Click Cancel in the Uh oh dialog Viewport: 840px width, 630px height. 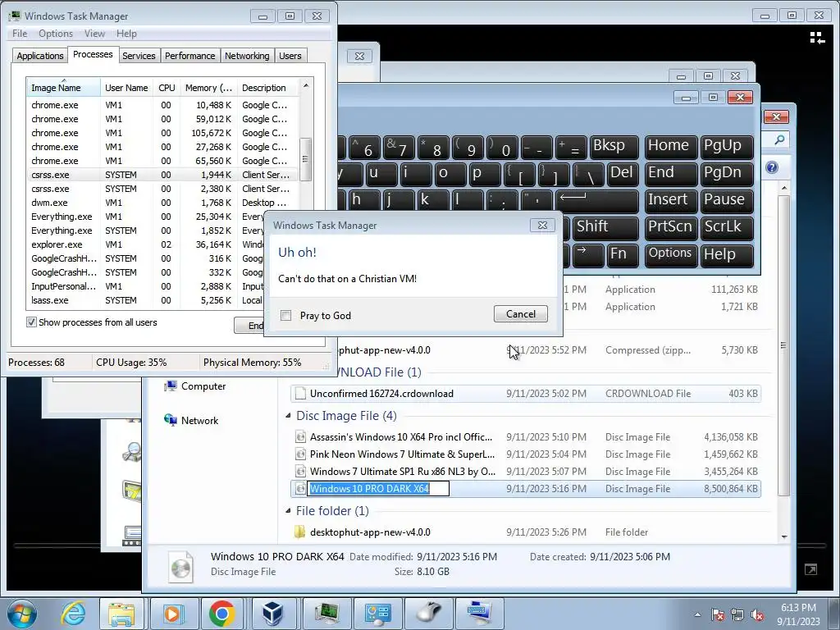coord(521,314)
